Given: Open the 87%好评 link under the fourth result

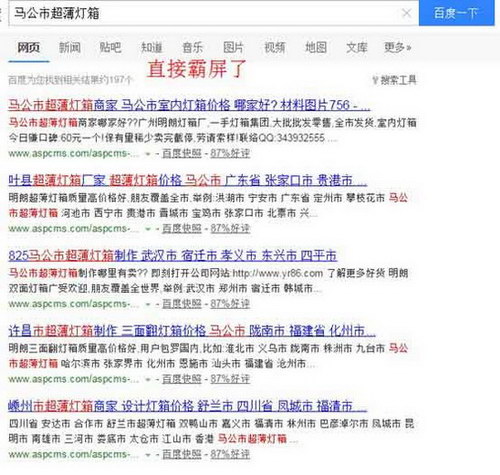Looking at the screenshot, I should [230, 379].
